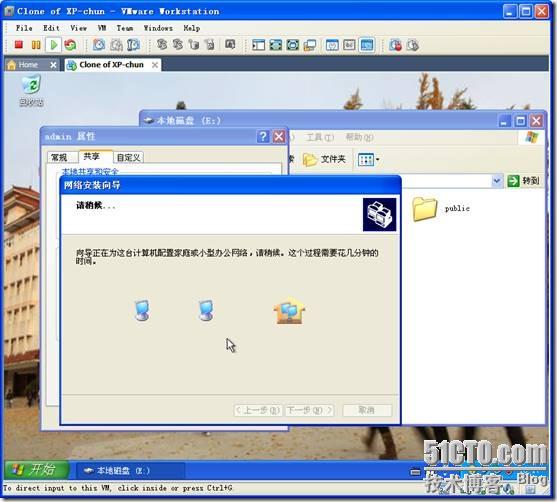
Task: Click 本地磁盘 (E:) taskbar button
Action: click(130, 471)
